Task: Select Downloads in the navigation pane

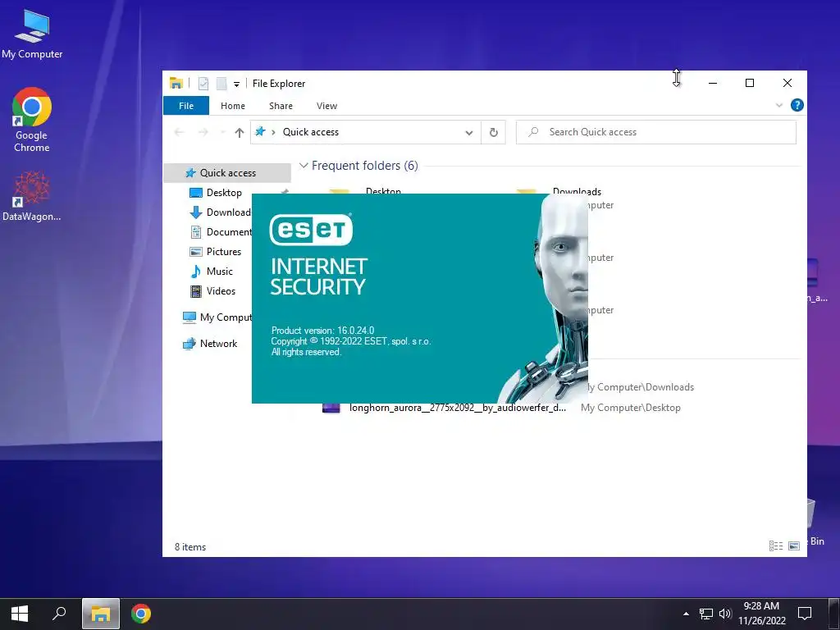Action: [x=220, y=212]
